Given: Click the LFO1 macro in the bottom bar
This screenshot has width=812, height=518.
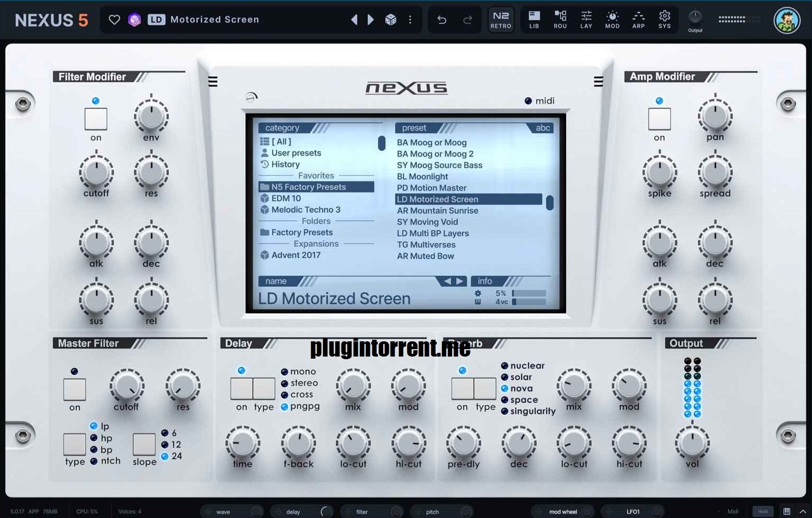Looking at the screenshot, I should pos(633,512).
